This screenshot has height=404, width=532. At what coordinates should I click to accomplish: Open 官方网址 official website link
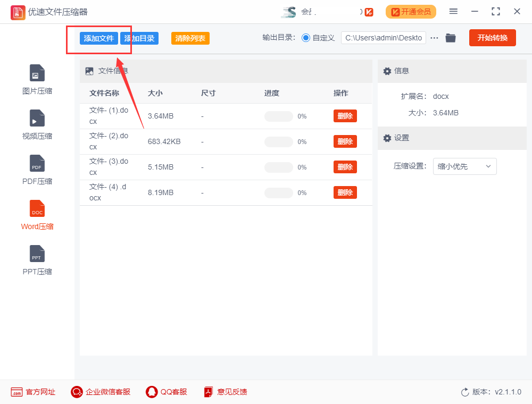[x=33, y=392]
